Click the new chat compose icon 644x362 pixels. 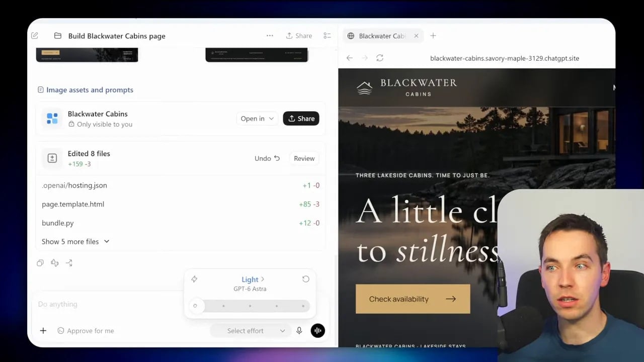[35, 36]
